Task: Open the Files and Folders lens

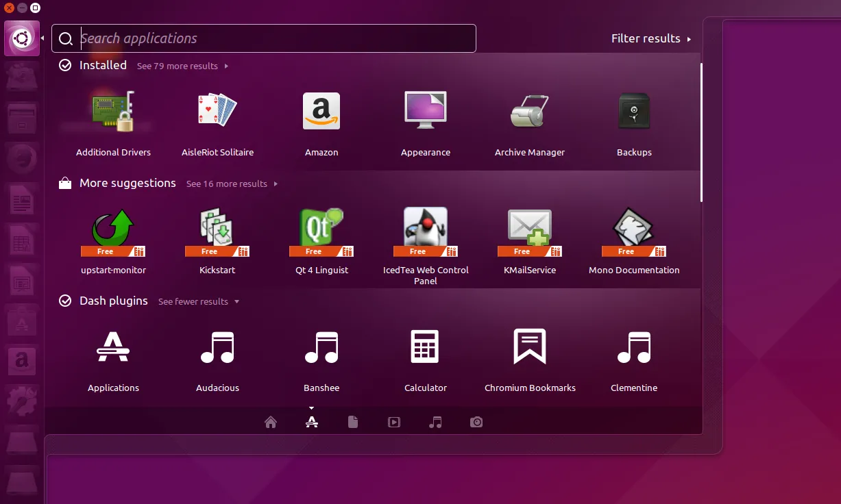Action: click(x=353, y=422)
